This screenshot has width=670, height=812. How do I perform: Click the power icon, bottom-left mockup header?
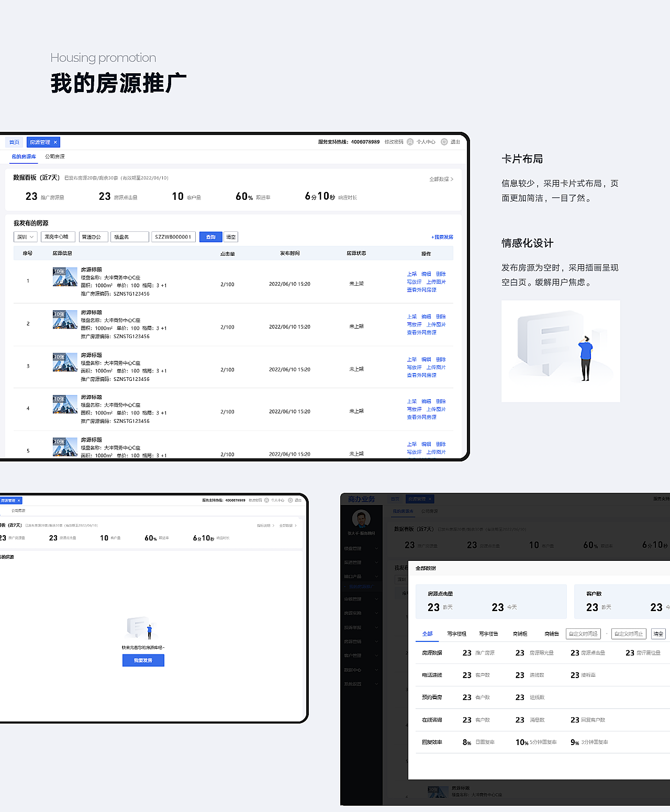(291, 500)
